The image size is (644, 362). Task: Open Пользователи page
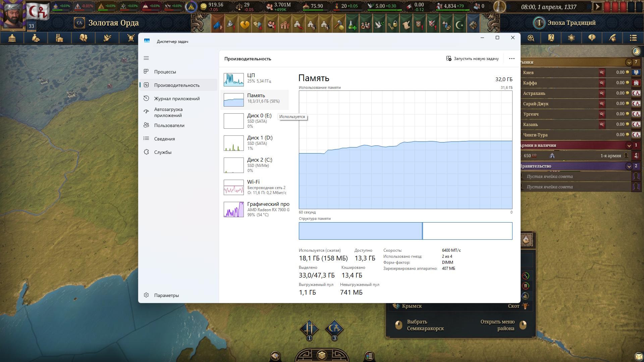178,125
